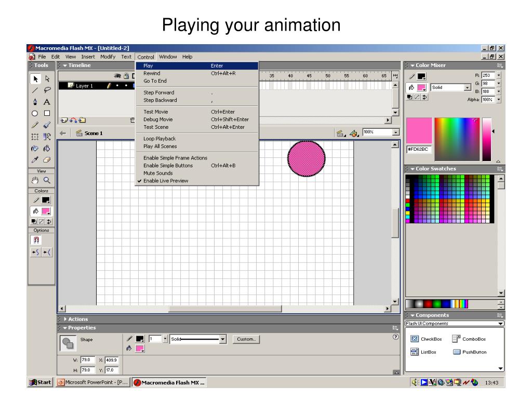This screenshot has height=399, width=532.
Task: Click the Windows Start button
Action: (x=41, y=382)
